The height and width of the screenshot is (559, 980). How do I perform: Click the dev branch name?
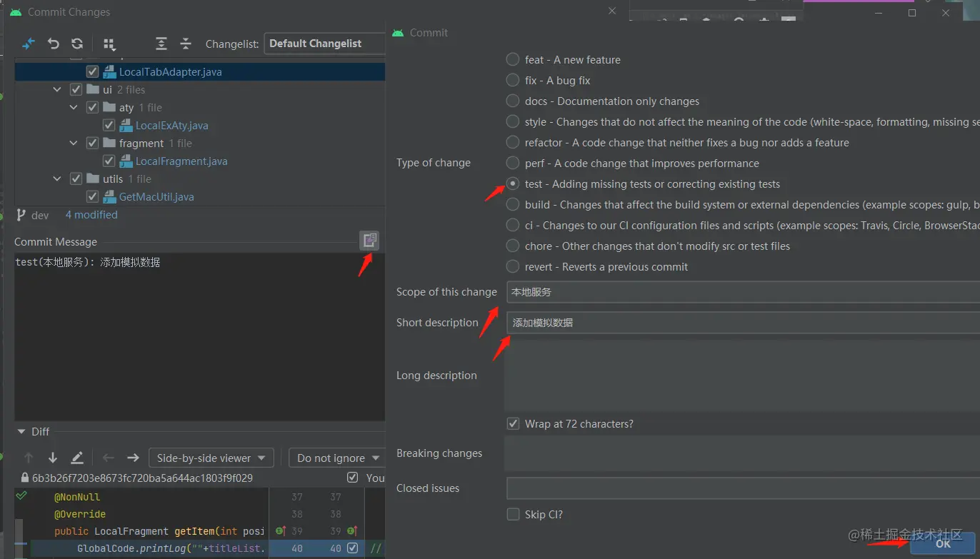tap(40, 215)
